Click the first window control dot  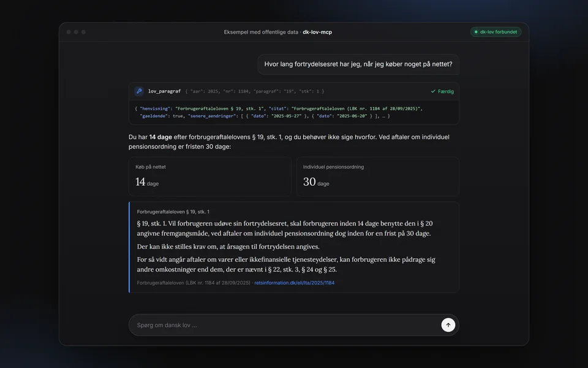(x=69, y=32)
